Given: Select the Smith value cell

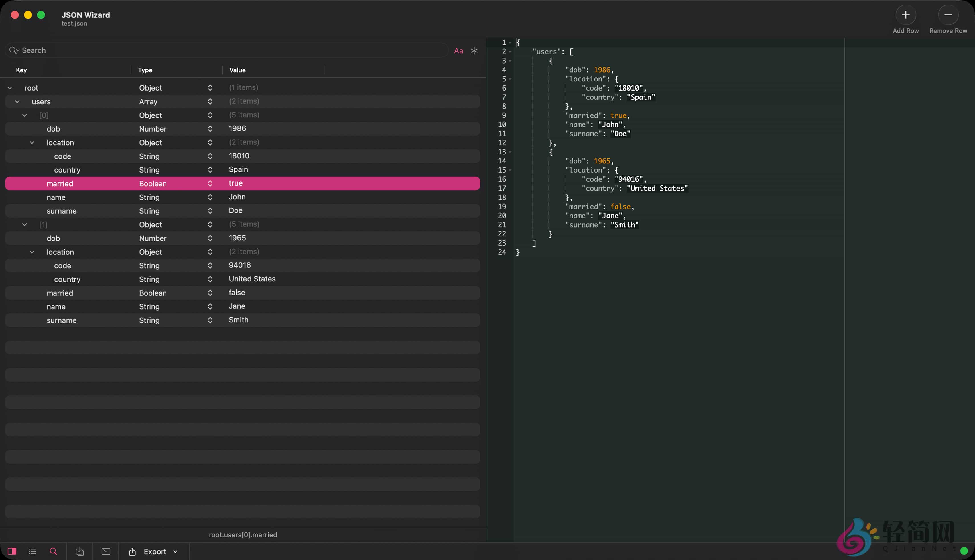Looking at the screenshot, I should [x=239, y=320].
